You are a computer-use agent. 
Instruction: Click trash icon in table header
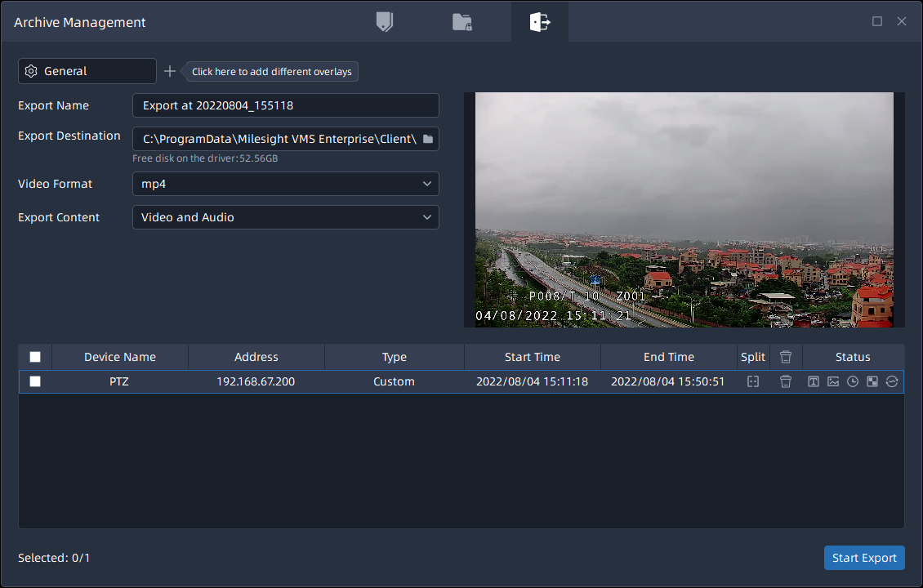click(x=786, y=357)
